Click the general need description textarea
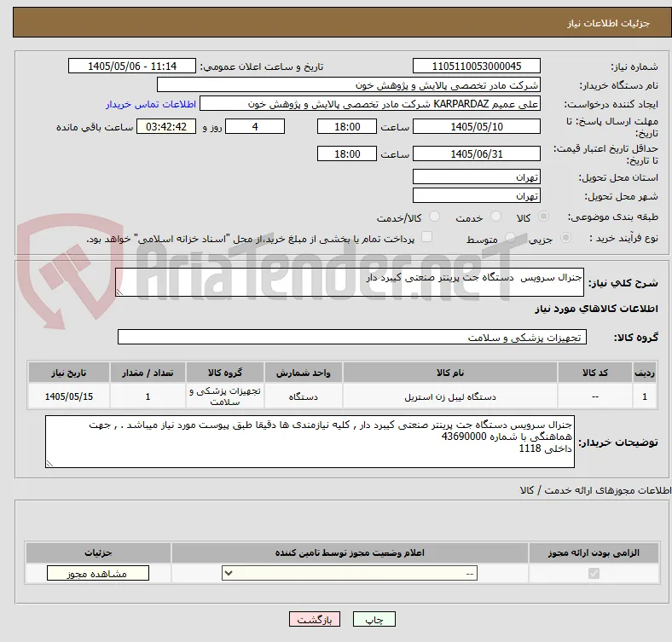 point(350,282)
